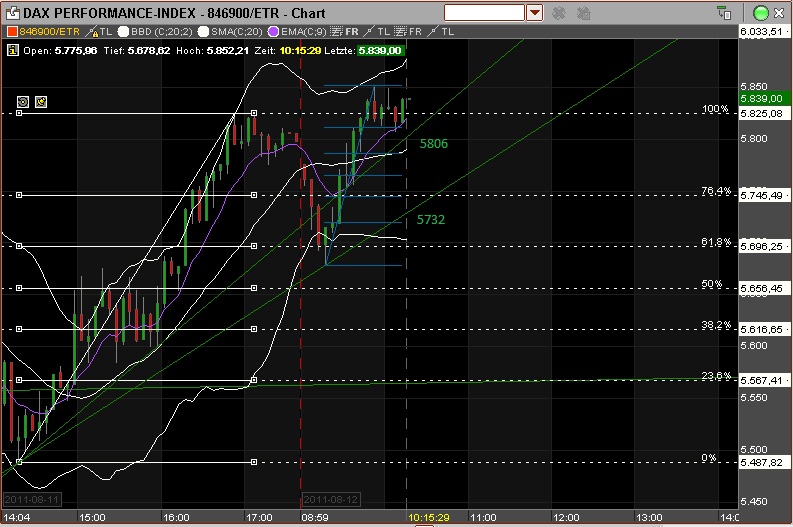Screen dimensions: 793x527
Task: Click the yellow 10:15:29 time marker on axis
Action: click(x=428, y=517)
